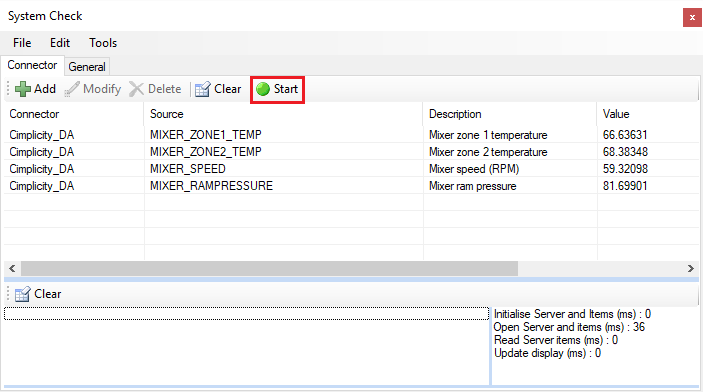Click the value 59.32098
Image resolution: width=703 pixels, height=392 pixels.
pyautogui.click(x=625, y=169)
